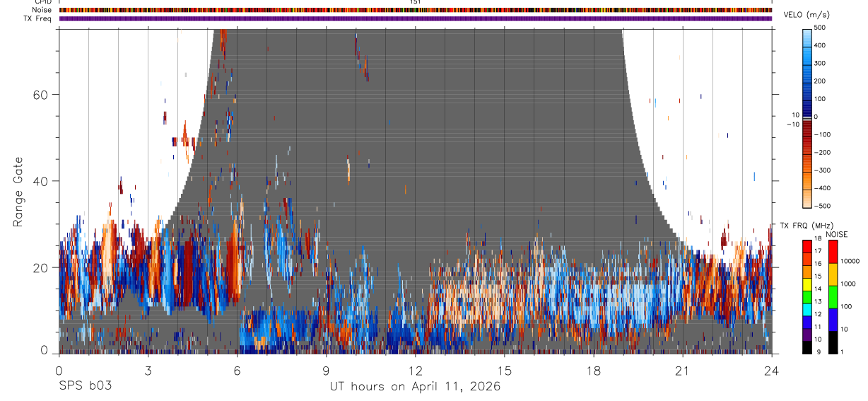Click 'UT hours on April 11, 2026' label

(x=415, y=387)
